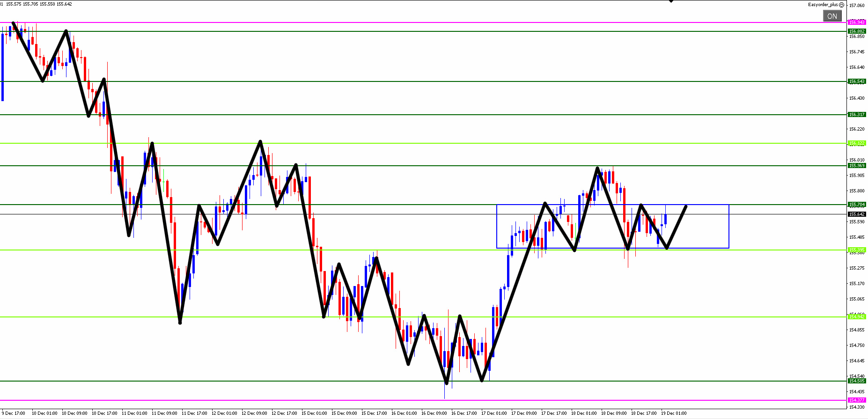The image size is (868, 419).
Task: Select the dark green 155.704 price tag
Action: (x=857, y=205)
